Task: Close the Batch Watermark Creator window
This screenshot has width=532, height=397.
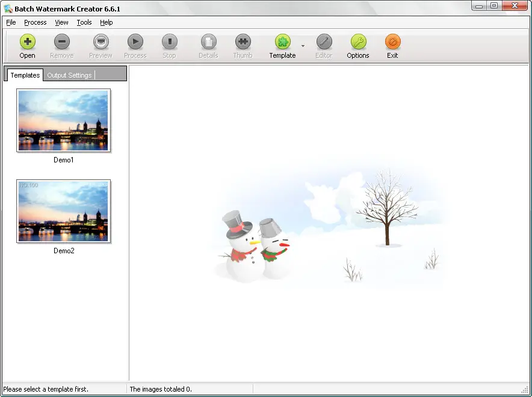Action: pos(515,6)
